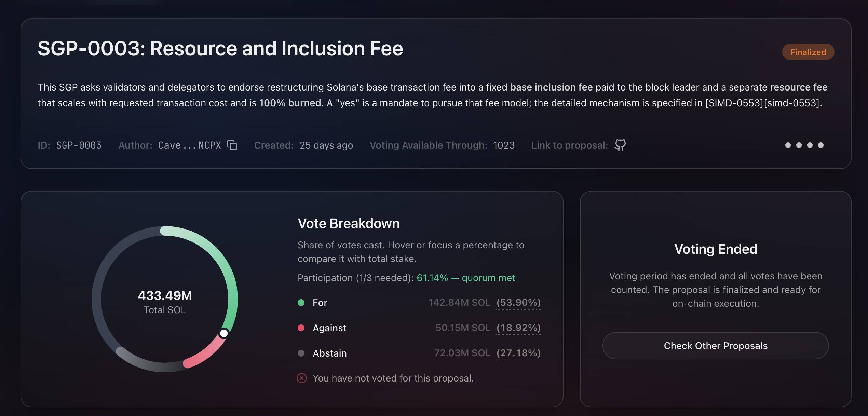Open the GitHub proposal link icon

(620, 145)
